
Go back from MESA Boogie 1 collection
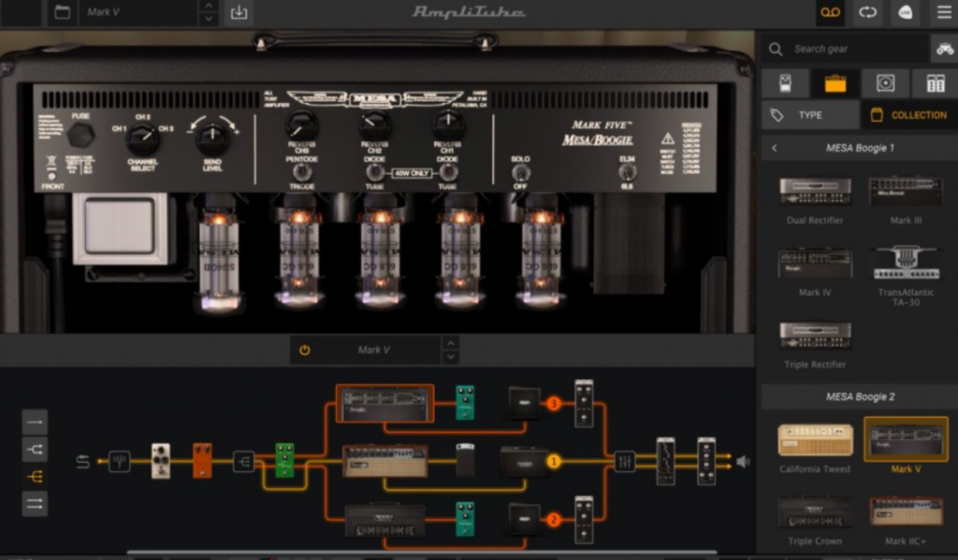click(774, 148)
